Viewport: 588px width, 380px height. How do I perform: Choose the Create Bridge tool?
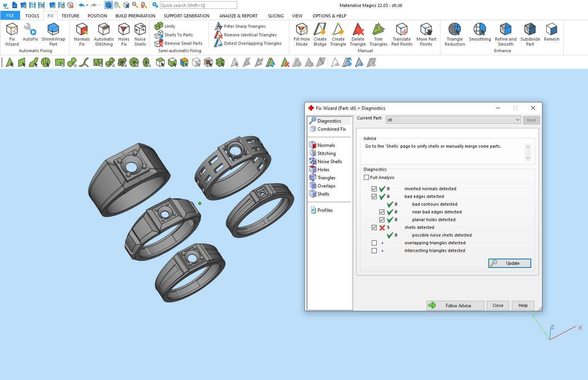[320, 34]
